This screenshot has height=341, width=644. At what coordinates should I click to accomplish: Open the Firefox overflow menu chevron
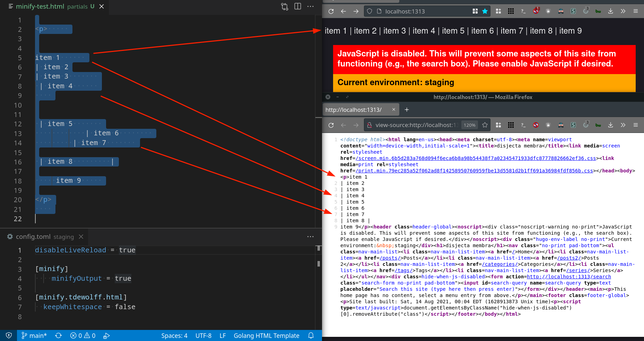click(623, 11)
